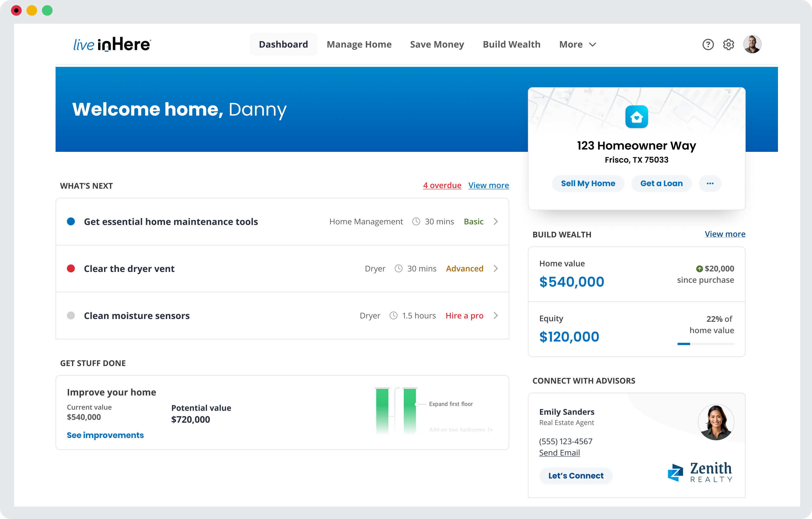Click the blue home pin icon on map
The image size is (812, 519).
point(636,117)
